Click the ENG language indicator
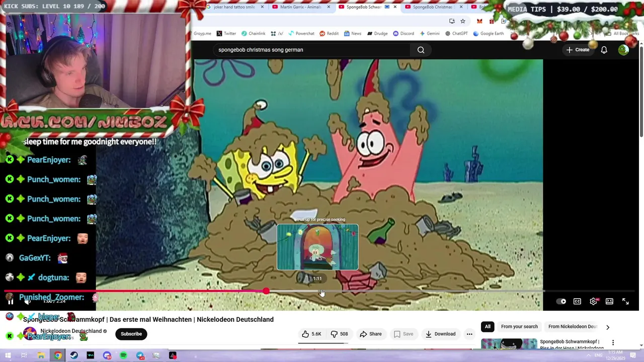The width and height of the screenshot is (644, 362). click(600, 355)
